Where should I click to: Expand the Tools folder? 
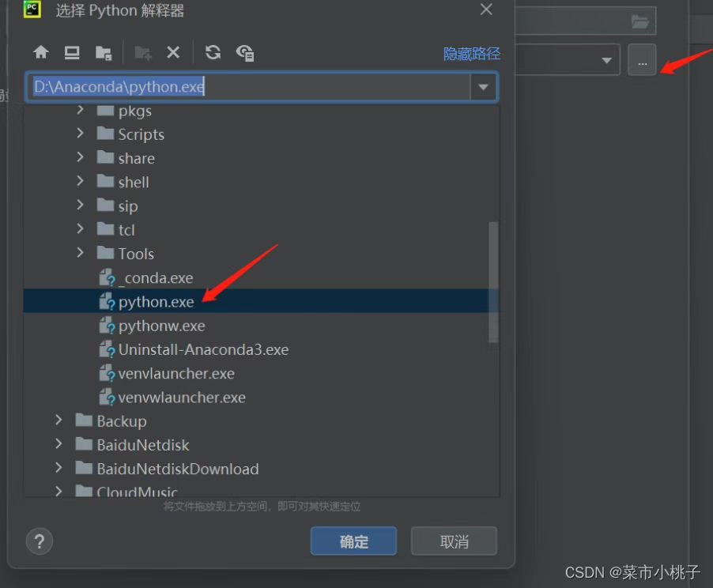pyautogui.click(x=80, y=252)
